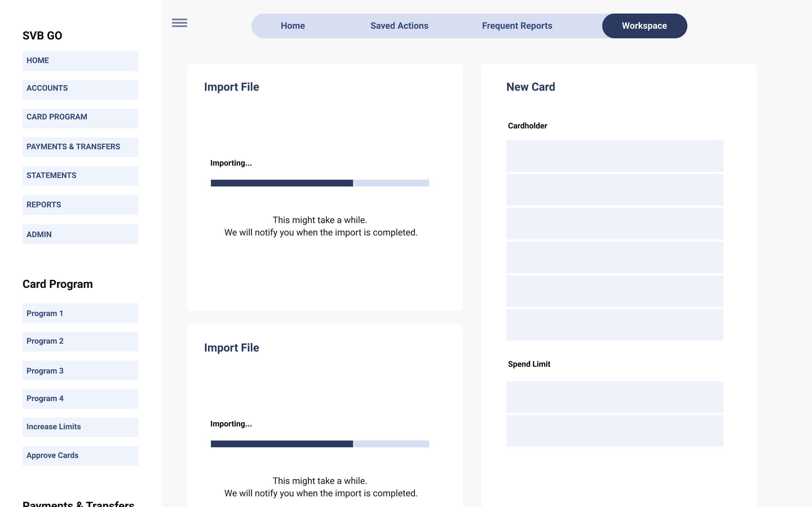Viewport: 812px width, 507px height.
Task: Select the Home tab in top bar
Action: 292,25
